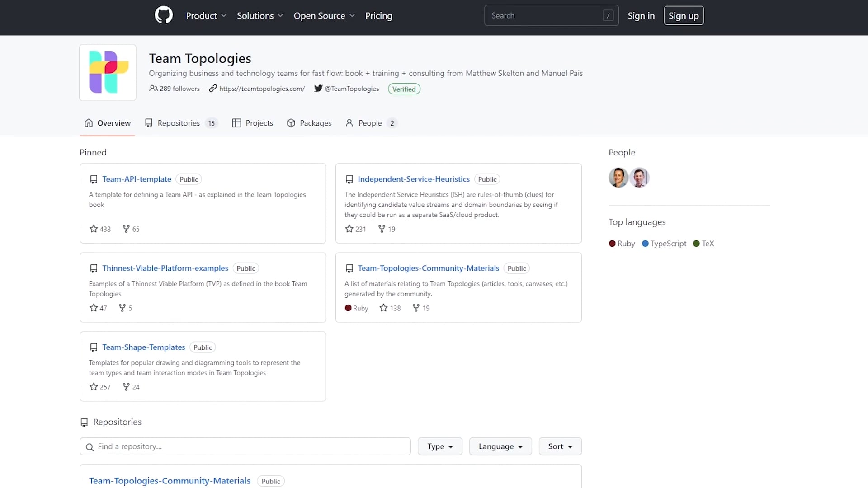This screenshot has height=488, width=868.
Task: Open stargazers (47) of Thinnest-Viable-Platform-examples
Action: pos(98,308)
